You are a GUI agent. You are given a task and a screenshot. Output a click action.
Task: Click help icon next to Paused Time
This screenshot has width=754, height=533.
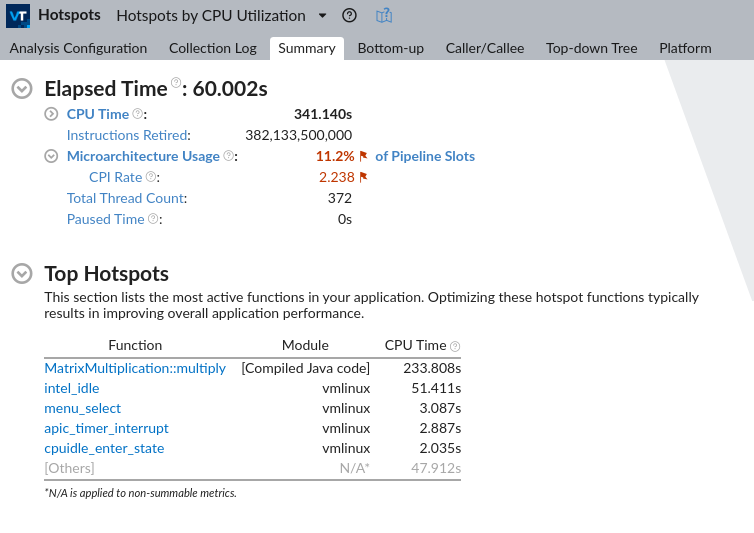click(x=153, y=219)
